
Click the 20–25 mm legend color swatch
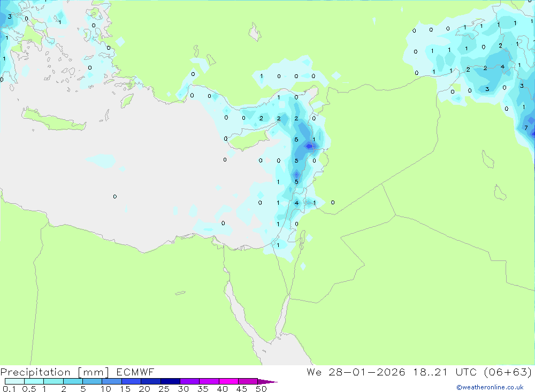pyautogui.click(x=150, y=381)
